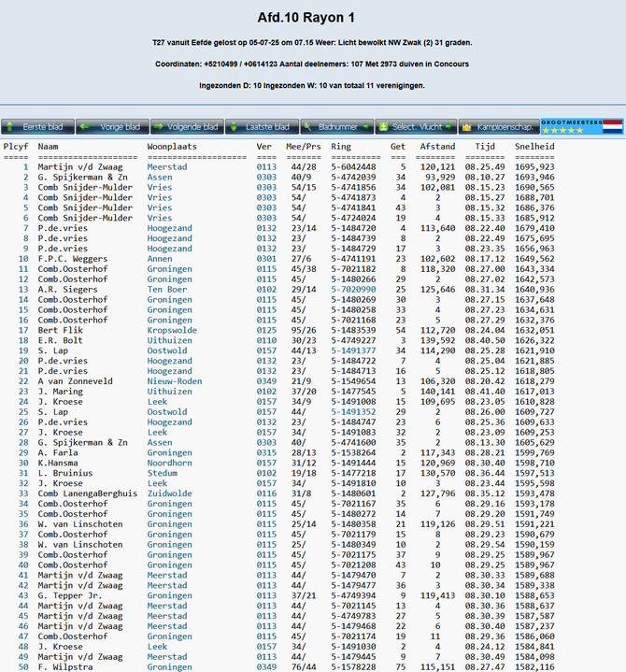Click rank number 1 in Plcyf column
Image resolution: width=626 pixels, height=672 pixels.
tap(26, 167)
